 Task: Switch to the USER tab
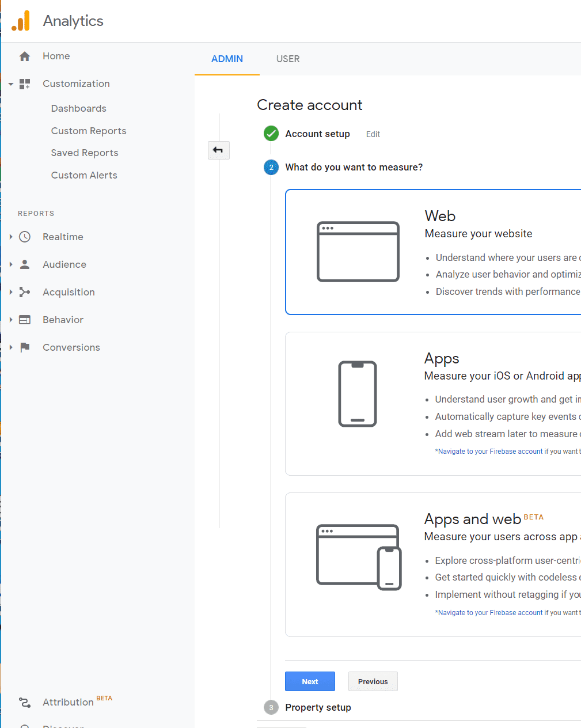(x=288, y=59)
